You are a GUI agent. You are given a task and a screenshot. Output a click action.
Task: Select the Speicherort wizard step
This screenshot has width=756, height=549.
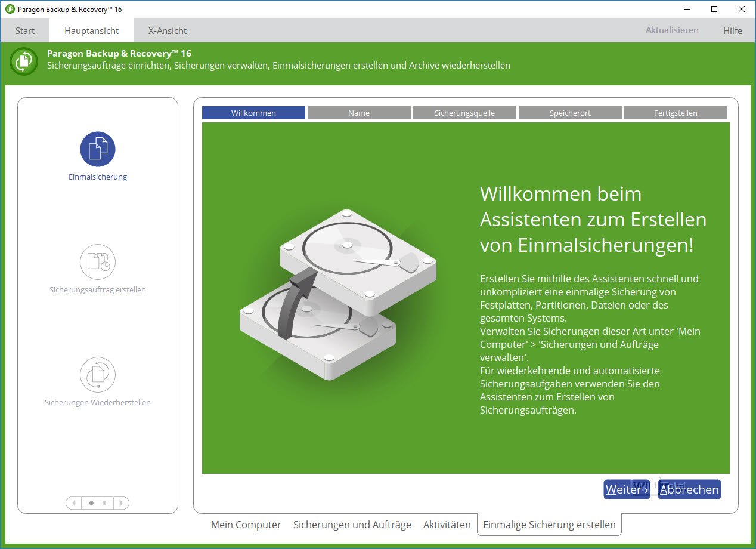pos(570,113)
